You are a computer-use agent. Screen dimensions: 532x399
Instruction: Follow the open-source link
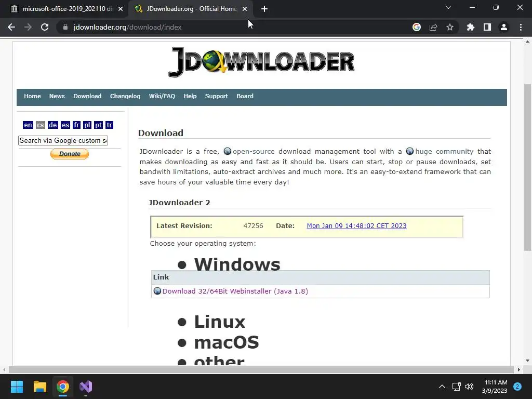click(x=254, y=151)
